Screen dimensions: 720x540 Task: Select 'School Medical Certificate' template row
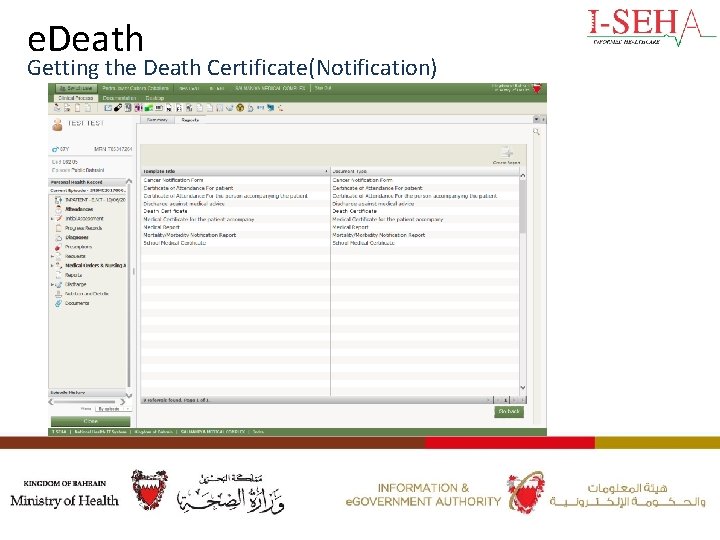[x=235, y=242]
